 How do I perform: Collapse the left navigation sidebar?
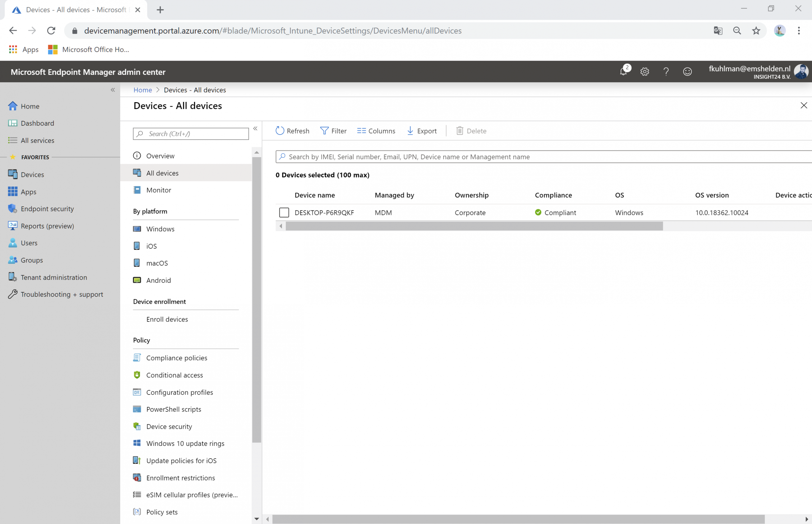(x=113, y=90)
